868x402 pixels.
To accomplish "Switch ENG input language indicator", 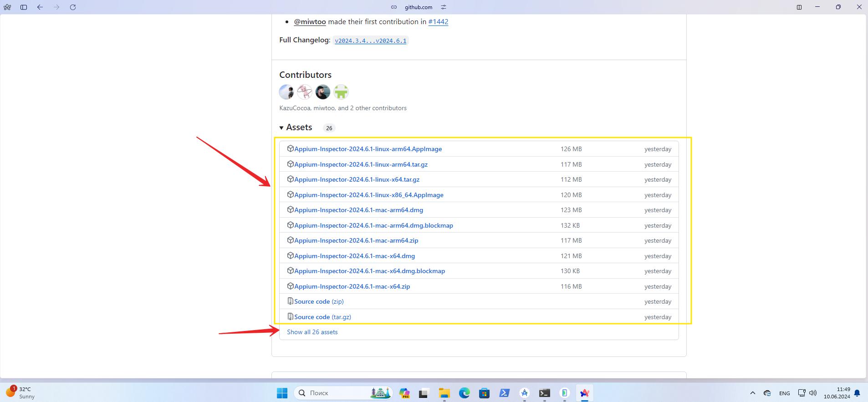I will pyautogui.click(x=784, y=393).
